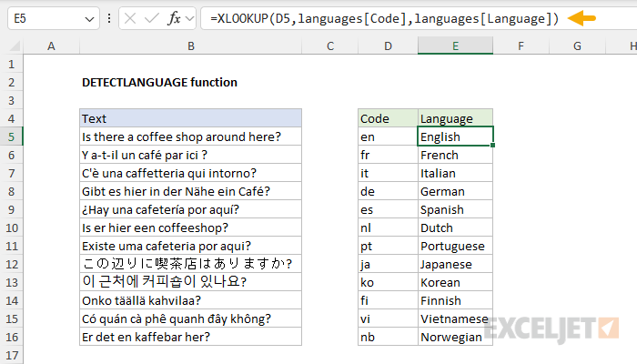Screen dimensions: 637x364
Task: Select row 4 header
Action: [11, 118]
